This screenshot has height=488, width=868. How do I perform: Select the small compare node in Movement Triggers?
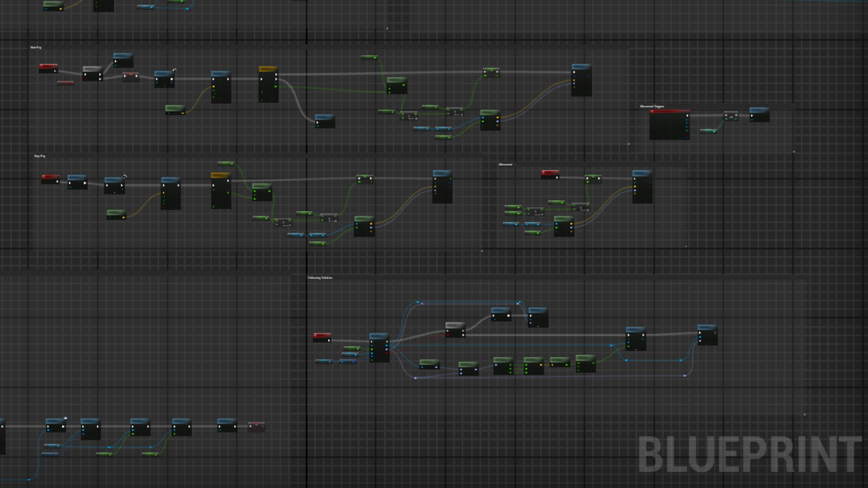coord(731,116)
